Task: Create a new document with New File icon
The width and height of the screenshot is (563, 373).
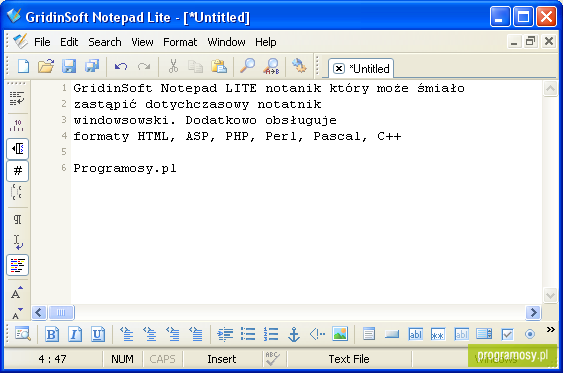Action: [x=23, y=66]
